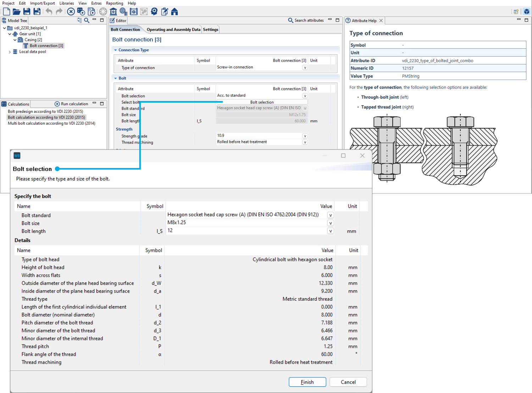Viewport: 532px width, 393px height.
Task: Click the clipboard with pencil toolbar icon
Action: click(165, 12)
